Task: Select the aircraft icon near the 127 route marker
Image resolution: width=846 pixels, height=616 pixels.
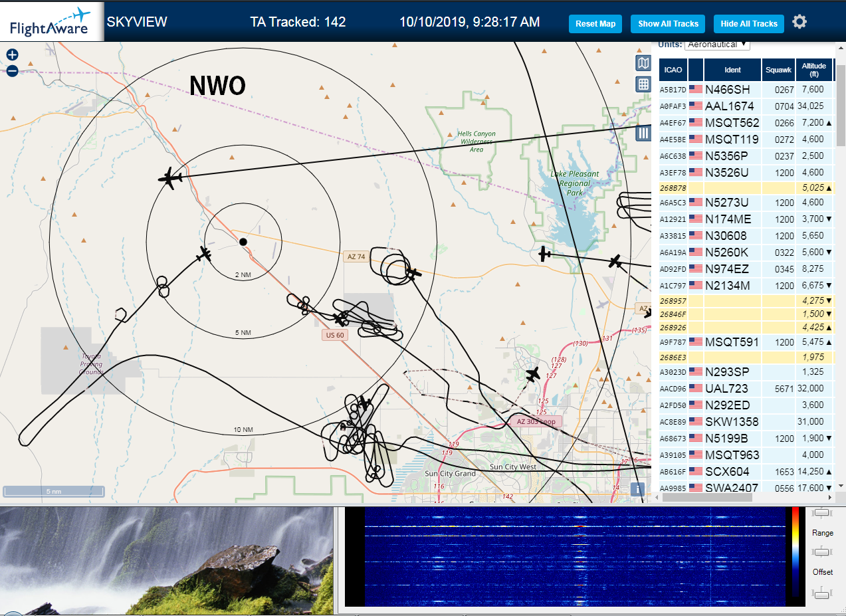Action: click(532, 374)
